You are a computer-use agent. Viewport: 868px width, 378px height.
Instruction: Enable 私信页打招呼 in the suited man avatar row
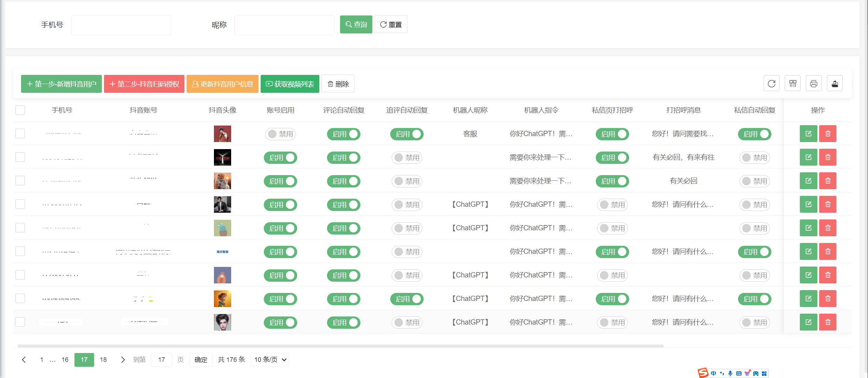click(x=612, y=205)
